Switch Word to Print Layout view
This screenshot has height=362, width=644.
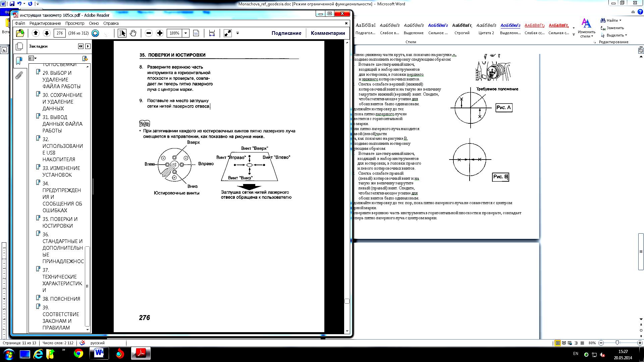557,343
